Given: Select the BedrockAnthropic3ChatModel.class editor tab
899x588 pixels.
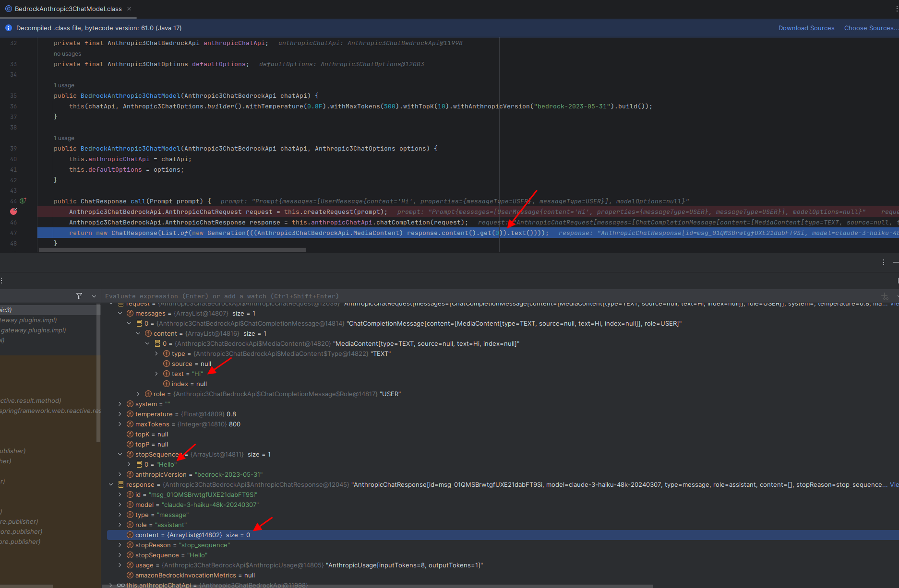Looking at the screenshot, I should pyautogui.click(x=68, y=9).
